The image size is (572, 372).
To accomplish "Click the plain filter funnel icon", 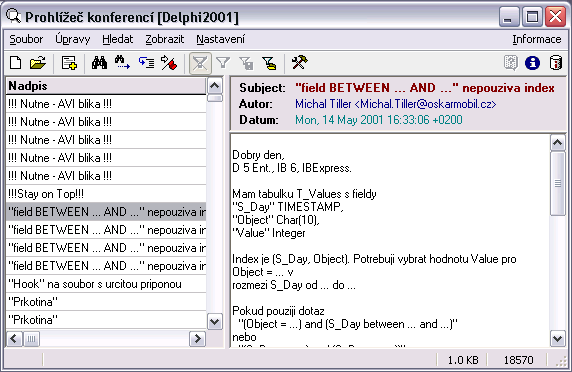I will [x=223, y=63].
